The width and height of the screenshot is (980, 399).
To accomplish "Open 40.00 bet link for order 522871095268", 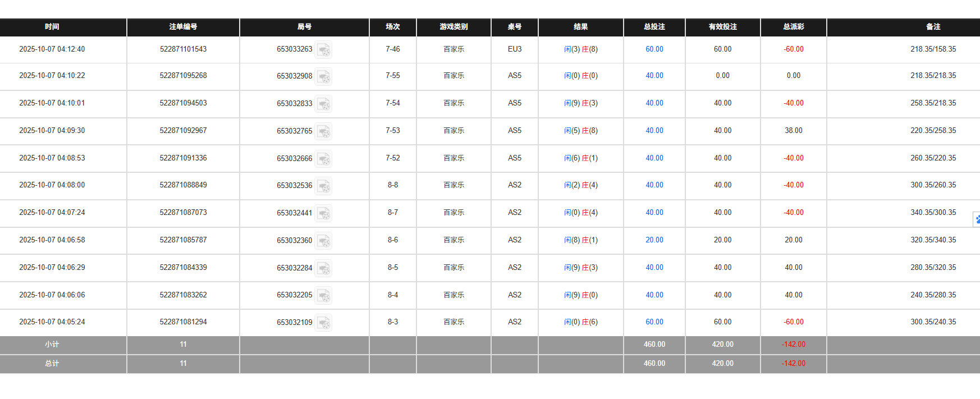I will click(x=654, y=76).
